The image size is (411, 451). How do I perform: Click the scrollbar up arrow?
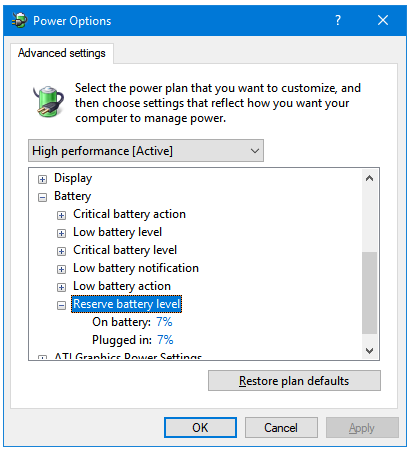[x=369, y=178]
